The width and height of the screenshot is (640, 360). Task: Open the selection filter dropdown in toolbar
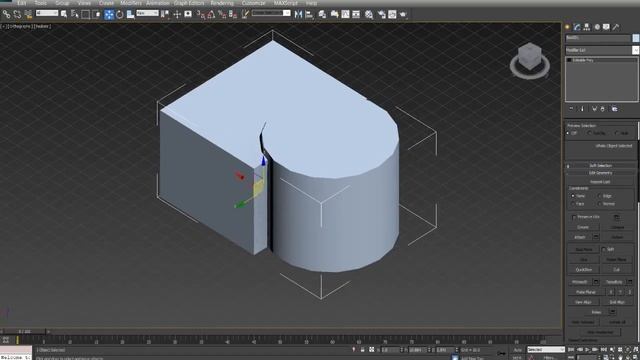coord(47,13)
